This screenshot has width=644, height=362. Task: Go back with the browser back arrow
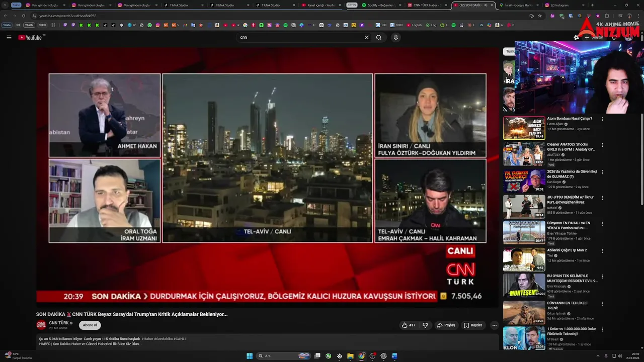pyautogui.click(x=5, y=16)
